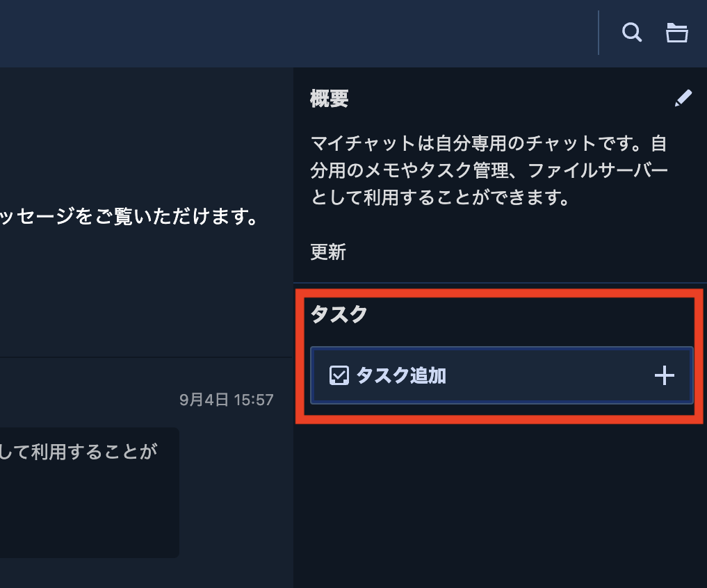The height and width of the screenshot is (588, 707).
Task: Select the タスク section heading
Action: [x=339, y=314]
